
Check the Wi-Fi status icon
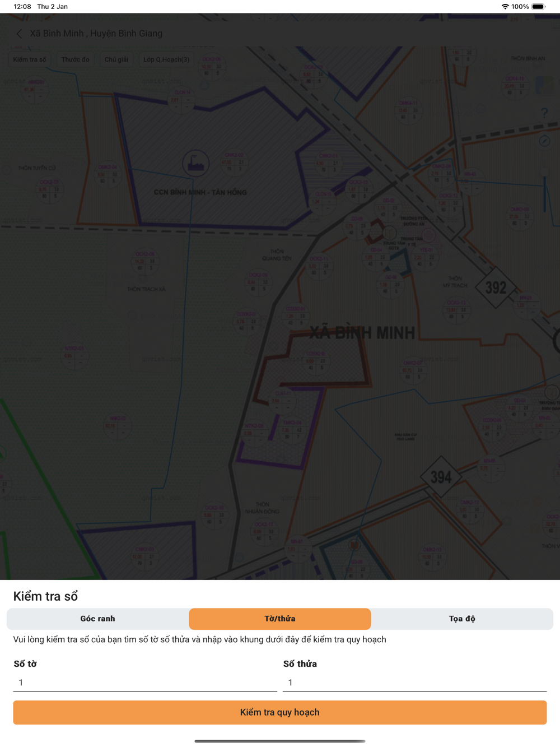pos(505,7)
